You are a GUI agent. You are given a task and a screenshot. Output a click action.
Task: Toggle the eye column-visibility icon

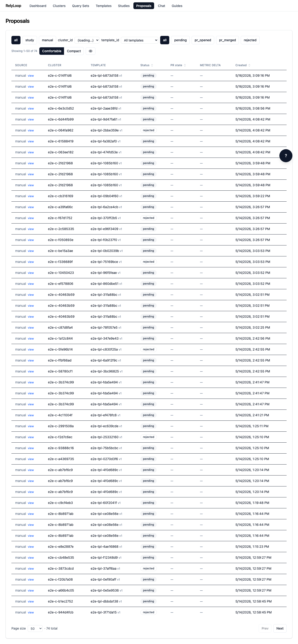click(90, 51)
